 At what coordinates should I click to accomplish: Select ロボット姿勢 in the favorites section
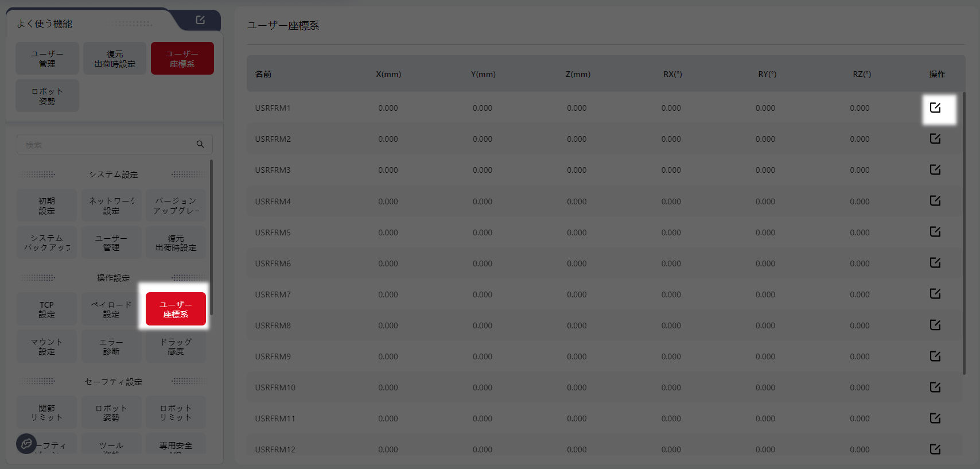[47, 96]
